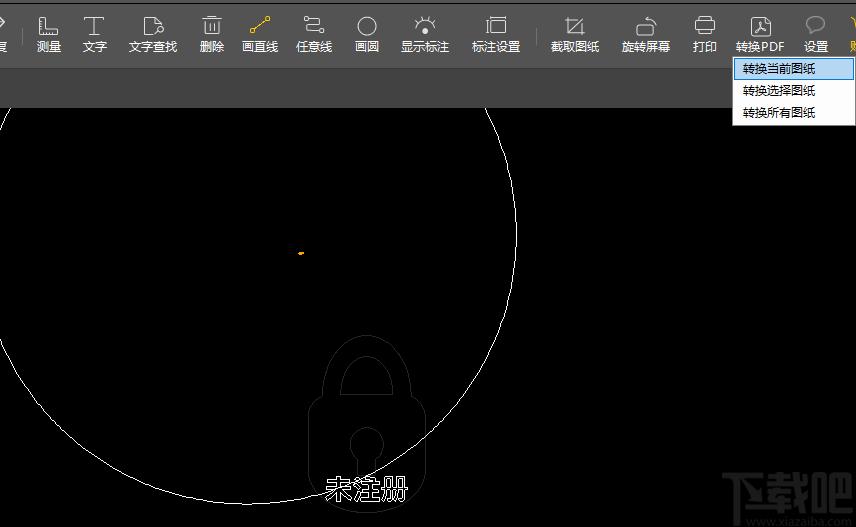This screenshot has width=856, height=527.
Task: Activate the 画直线 draw line tool
Action: [260, 34]
